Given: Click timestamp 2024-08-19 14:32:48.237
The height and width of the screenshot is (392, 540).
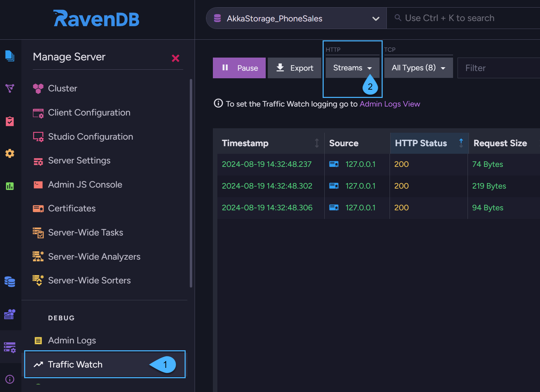Looking at the screenshot, I should 266,164.
